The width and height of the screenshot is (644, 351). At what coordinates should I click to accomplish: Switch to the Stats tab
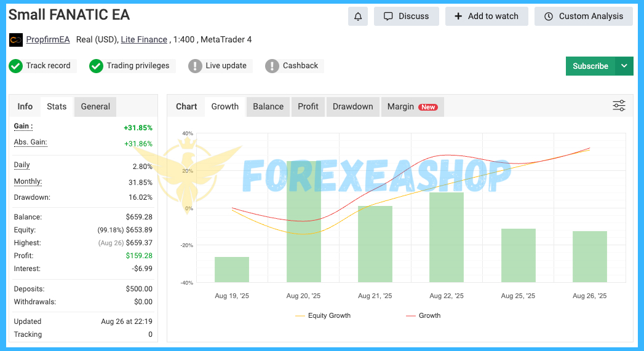coord(57,106)
